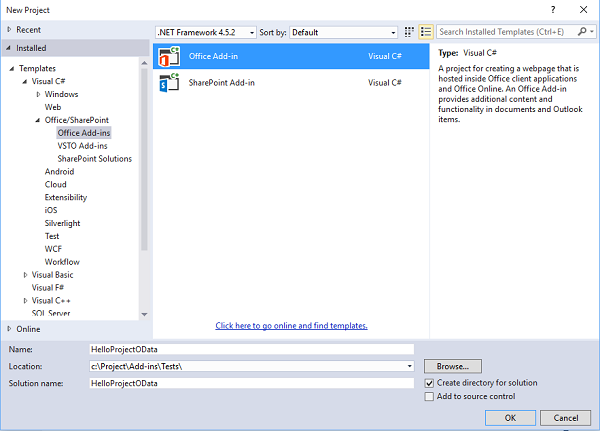The width and height of the screenshot is (600, 431).
Task: Open the go online and find templates link
Action: pyautogui.click(x=291, y=326)
